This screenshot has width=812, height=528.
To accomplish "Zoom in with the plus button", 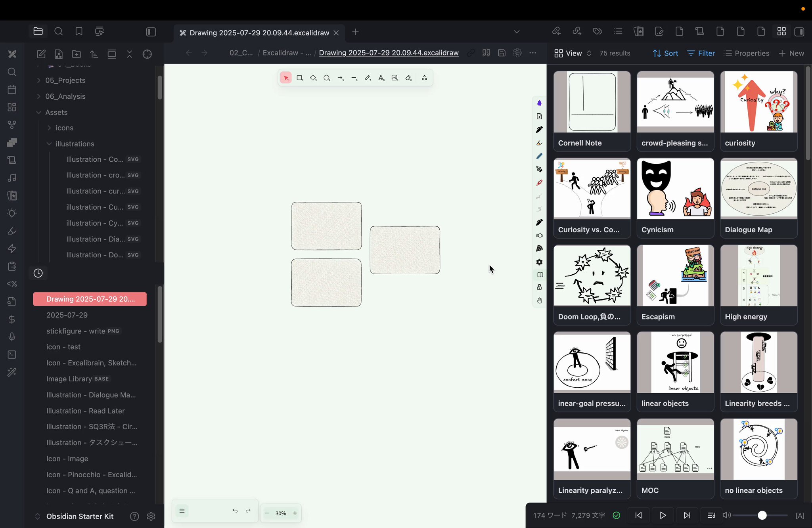I will [x=295, y=513].
